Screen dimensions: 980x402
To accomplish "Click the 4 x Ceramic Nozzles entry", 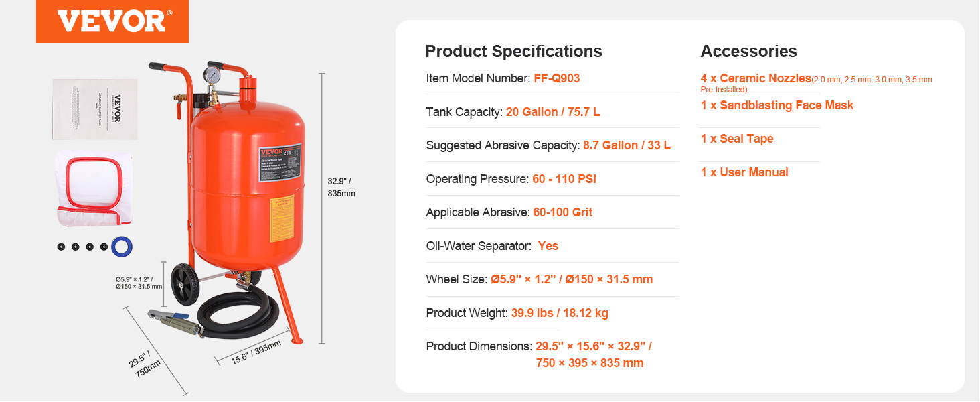I will 756,78.
